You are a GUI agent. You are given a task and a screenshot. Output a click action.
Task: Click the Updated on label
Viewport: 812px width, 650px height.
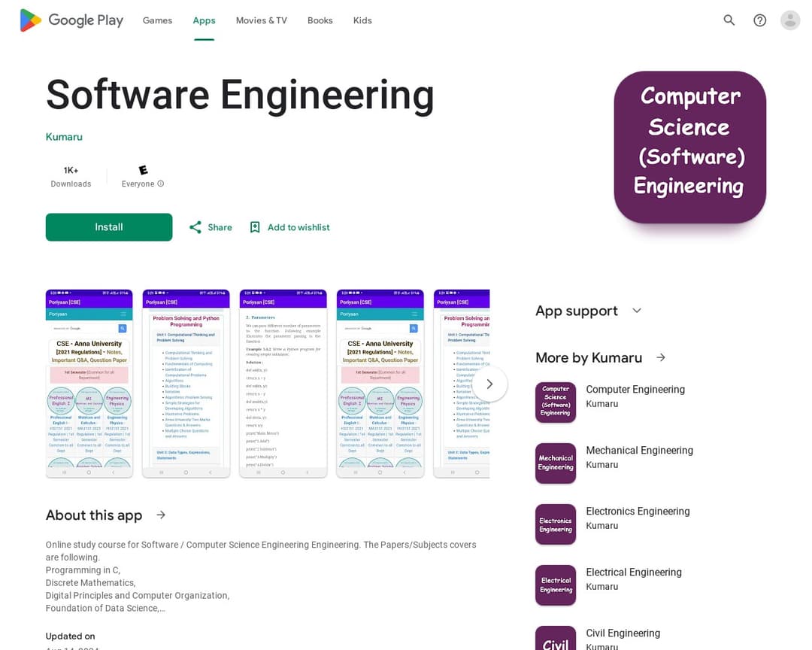[71, 636]
